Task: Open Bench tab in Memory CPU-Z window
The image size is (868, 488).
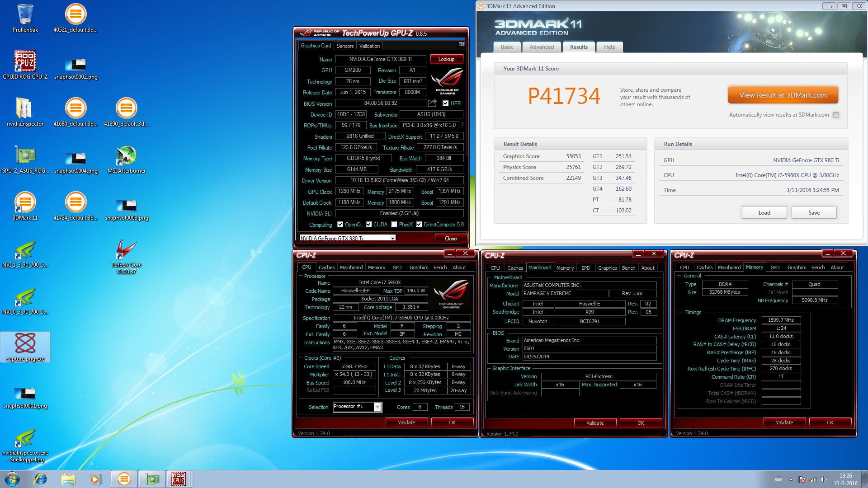Action: 818,267
